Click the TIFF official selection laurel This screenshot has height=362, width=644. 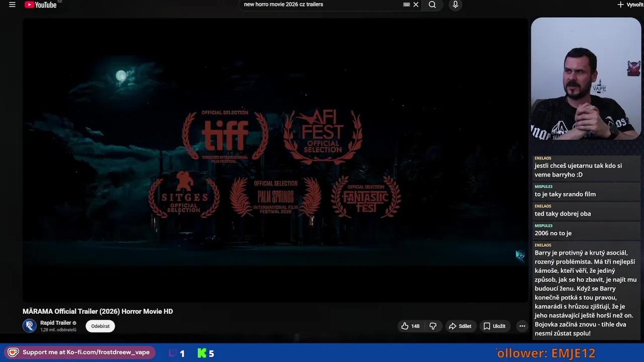pyautogui.click(x=225, y=136)
